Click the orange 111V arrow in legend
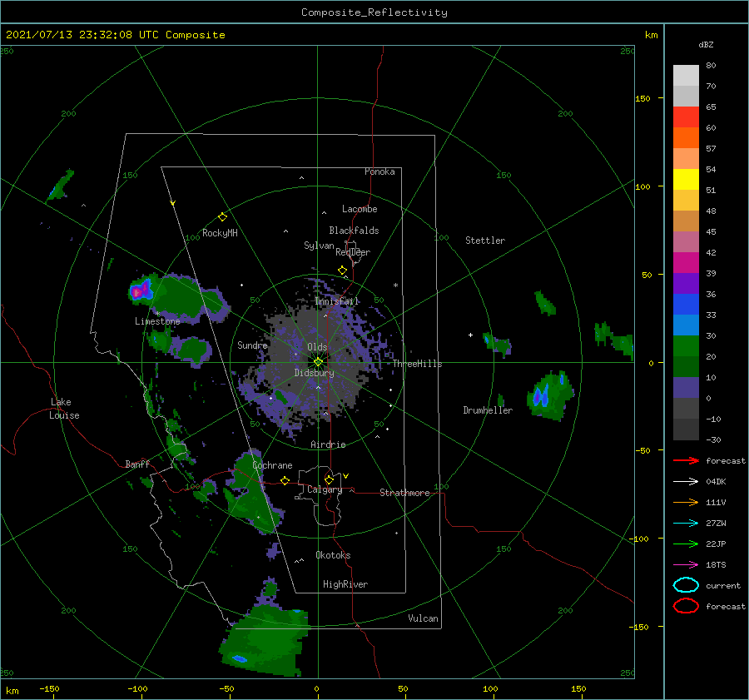This screenshot has width=749, height=700. 686,502
